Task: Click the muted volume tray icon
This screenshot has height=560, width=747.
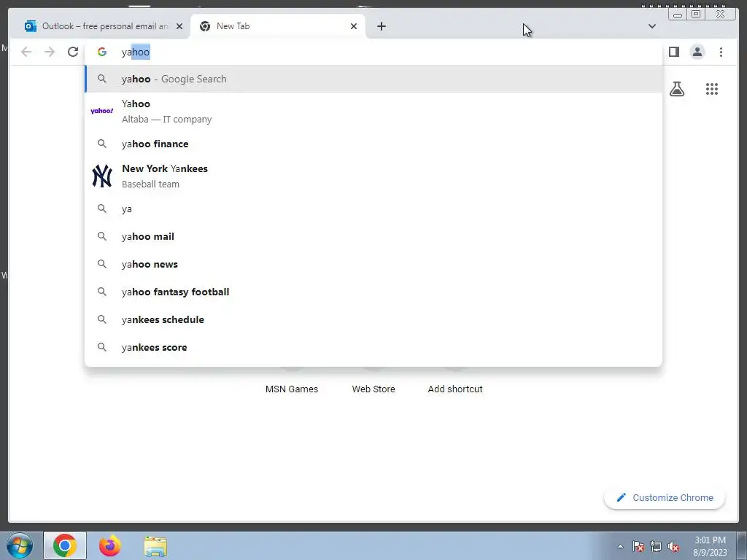Action: pos(673,547)
